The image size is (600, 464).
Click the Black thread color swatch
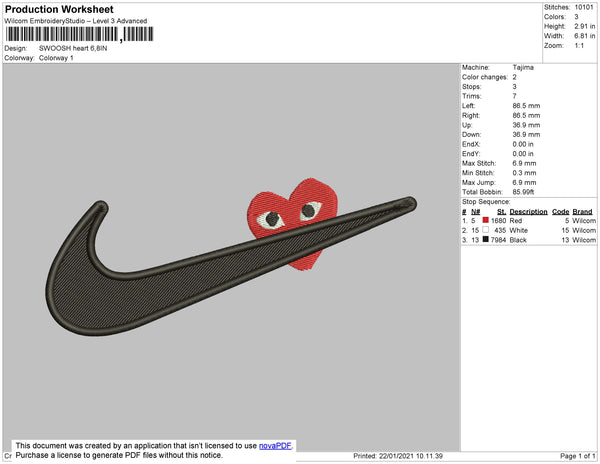pyautogui.click(x=486, y=239)
